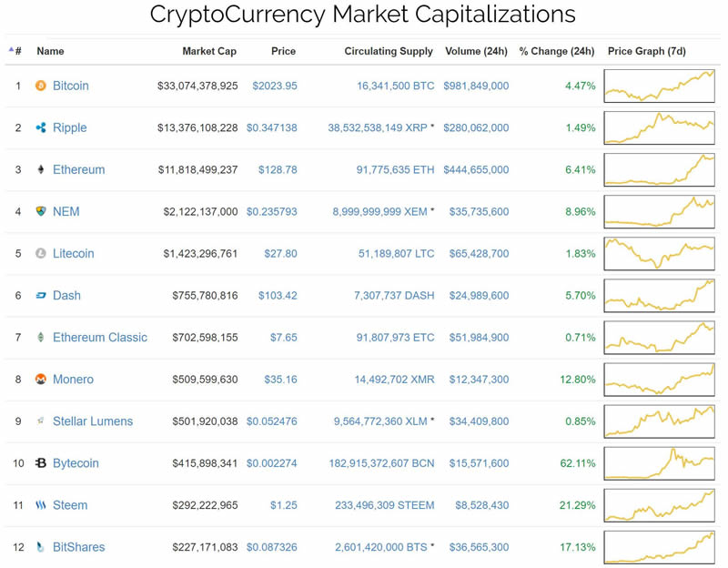Viewport: 728px width, 568px height.
Task: Open BitShares volume $36,565,300 link
Action: click(476, 547)
